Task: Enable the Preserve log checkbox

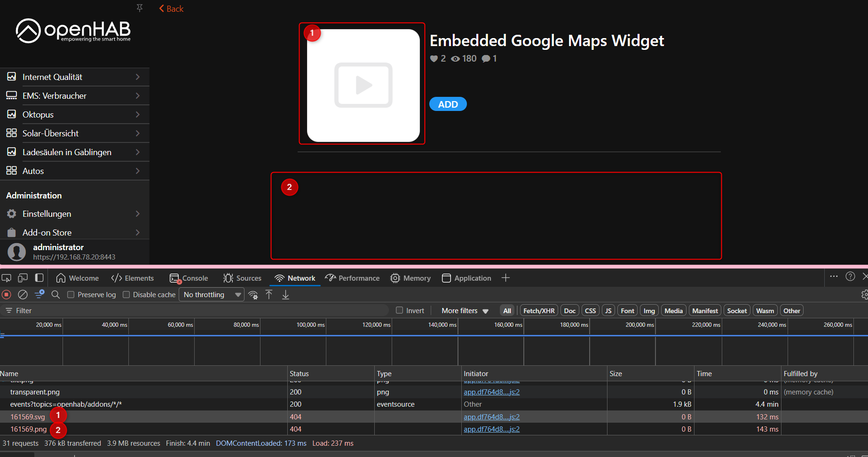Action: coord(71,295)
